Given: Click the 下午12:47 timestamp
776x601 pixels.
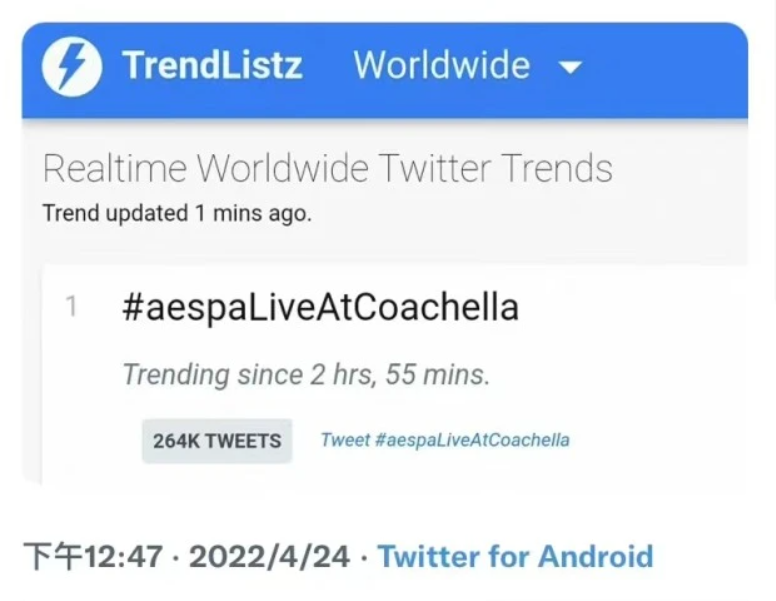Looking at the screenshot, I should [x=92, y=556].
